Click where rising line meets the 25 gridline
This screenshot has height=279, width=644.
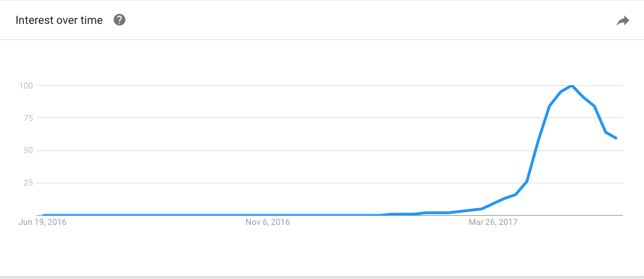(526, 183)
